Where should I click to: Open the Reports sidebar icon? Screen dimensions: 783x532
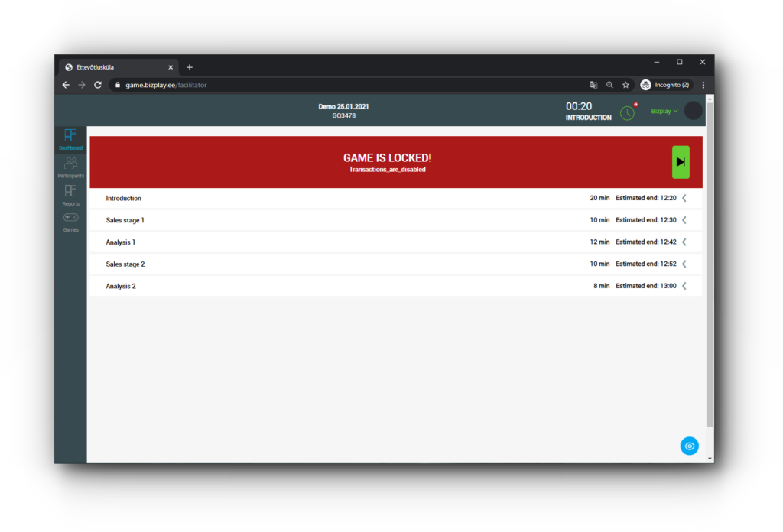coord(70,191)
